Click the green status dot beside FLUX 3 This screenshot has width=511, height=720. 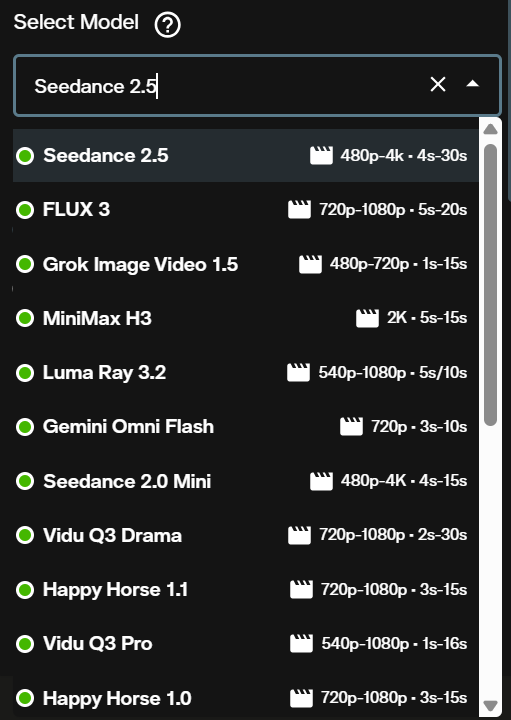[x=25, y=210]
